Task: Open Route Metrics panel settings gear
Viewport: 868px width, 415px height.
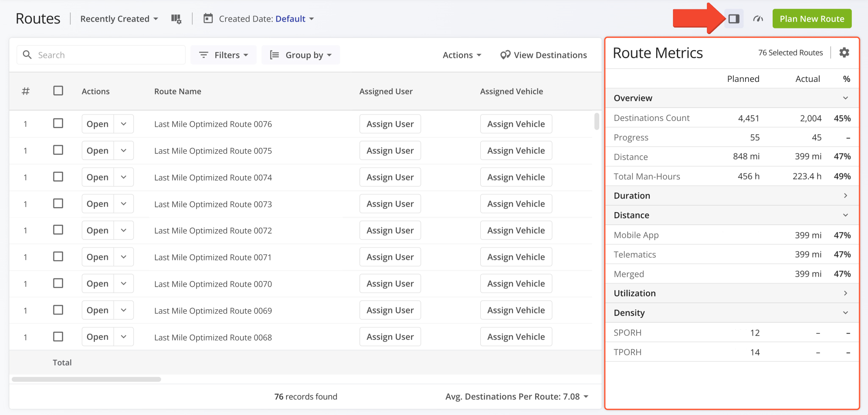Action: click(844, 52)
